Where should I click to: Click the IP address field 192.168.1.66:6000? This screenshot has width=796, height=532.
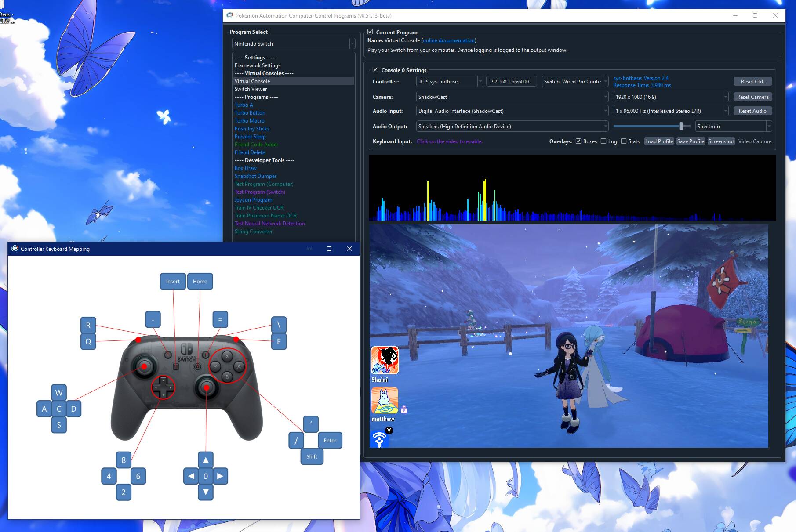[511, 82]
